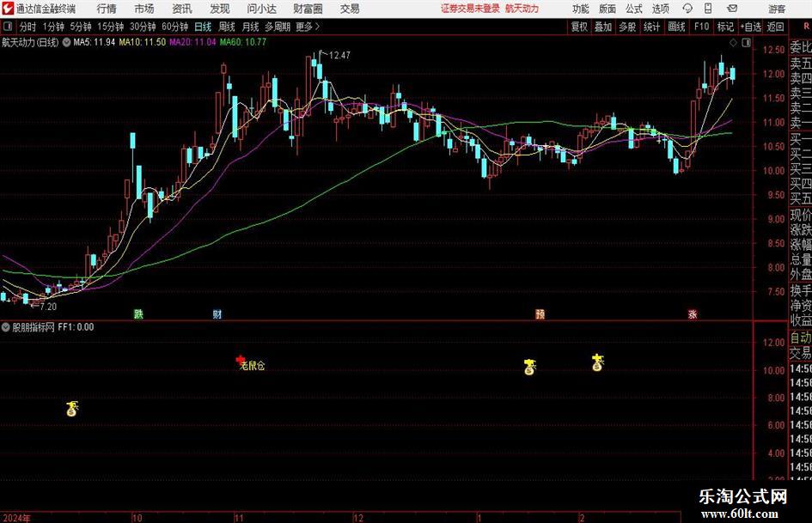812x523 pixels.
Task: Click the Tongdaxin red app logo
Action: tap(7, 9)
